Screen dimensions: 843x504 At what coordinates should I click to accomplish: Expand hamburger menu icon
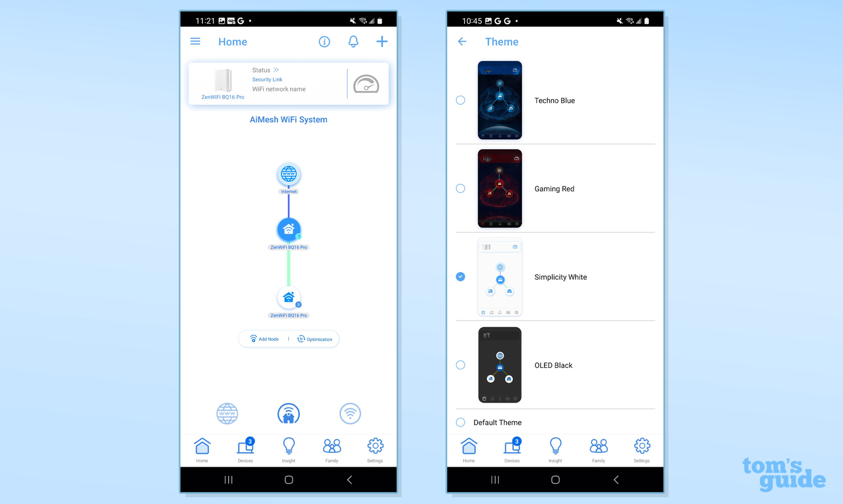196,41
